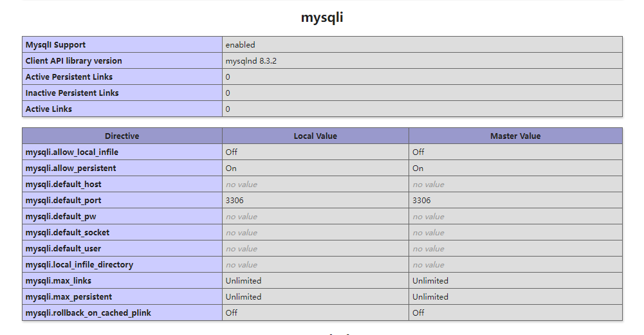Click local no value for default_user
The width and height of the screenshot is (644, 335).
tap(241, 248)
